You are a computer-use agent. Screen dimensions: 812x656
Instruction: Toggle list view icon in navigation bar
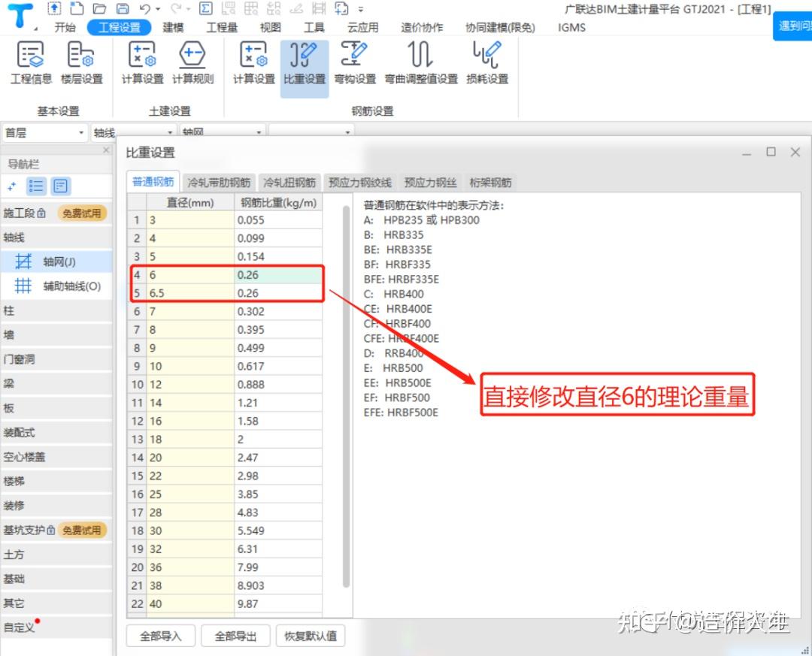click(x=36, y=186)
